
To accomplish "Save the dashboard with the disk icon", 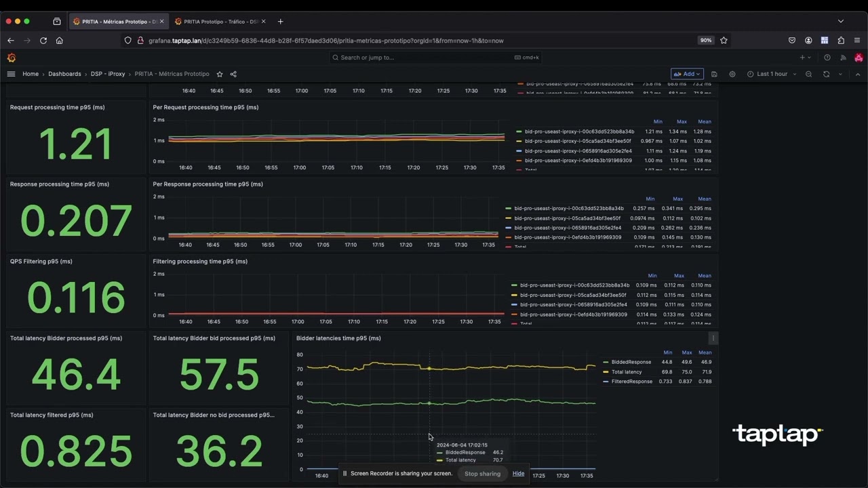I will 714,74.
